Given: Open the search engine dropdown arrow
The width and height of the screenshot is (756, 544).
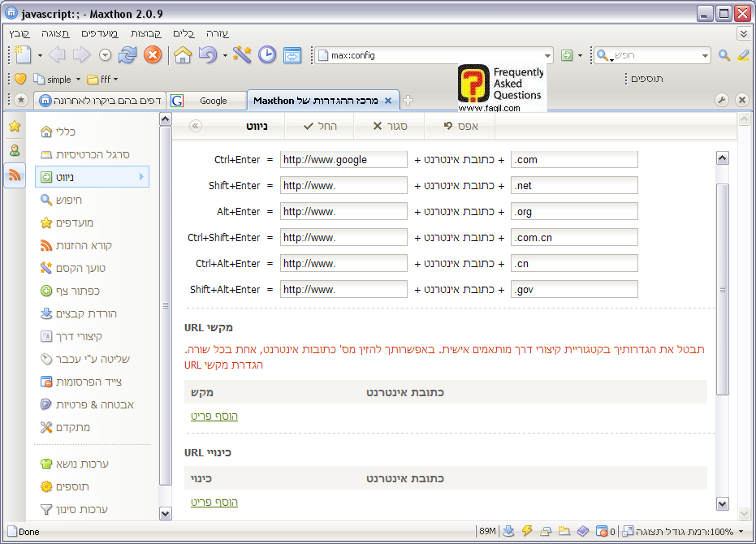Looking at the screenshot, I should click(x=705, y=56).
